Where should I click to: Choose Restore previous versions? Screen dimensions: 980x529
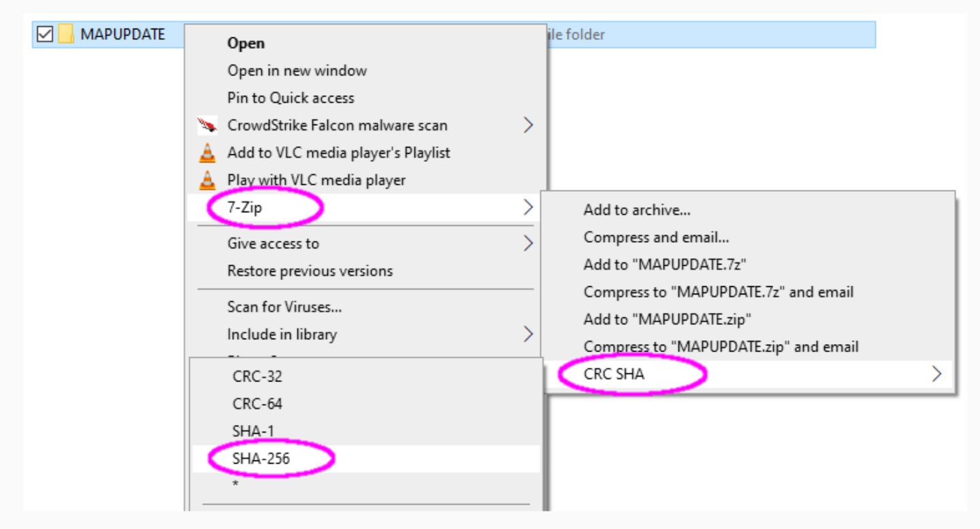(x=310, y=271)
